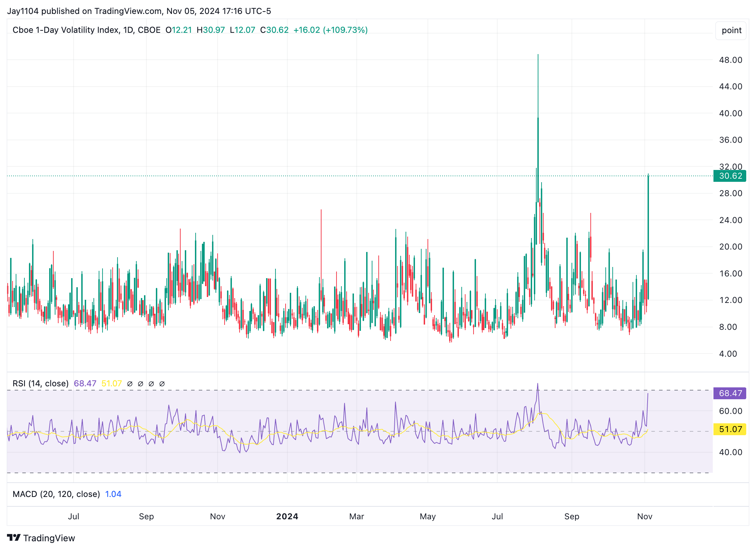Click the MACD value 1.04
This screenshot has height=550, width=756.
point(113,494)
